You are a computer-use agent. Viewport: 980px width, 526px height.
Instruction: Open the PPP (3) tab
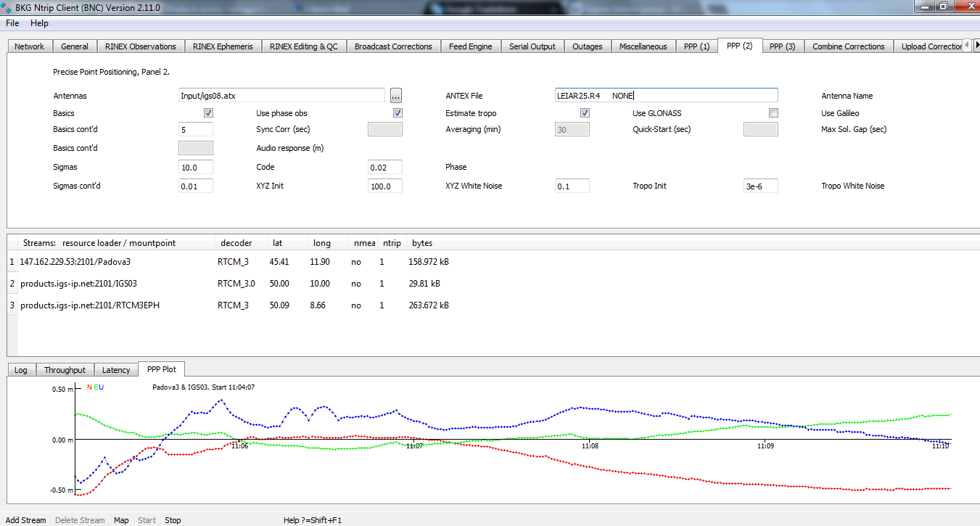pos(782,46)
